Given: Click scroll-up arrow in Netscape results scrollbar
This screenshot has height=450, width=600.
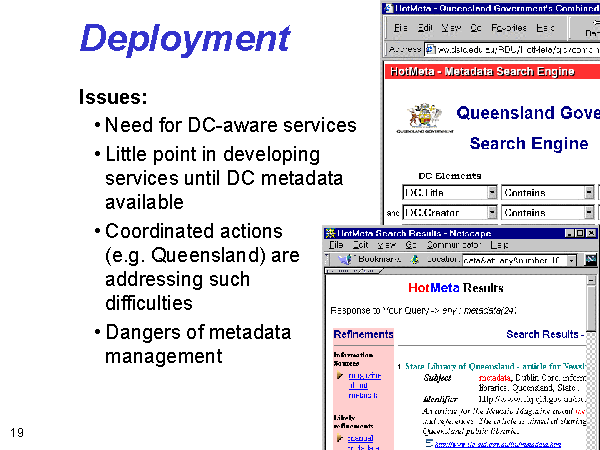Looking at the screenshot, I should [x=591, y=280].
